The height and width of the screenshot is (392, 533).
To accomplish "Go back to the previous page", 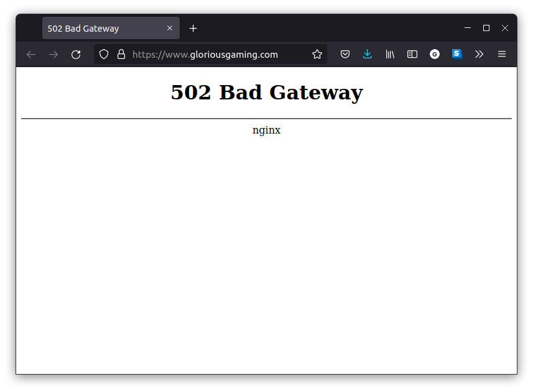I will [x=31, y=55].
